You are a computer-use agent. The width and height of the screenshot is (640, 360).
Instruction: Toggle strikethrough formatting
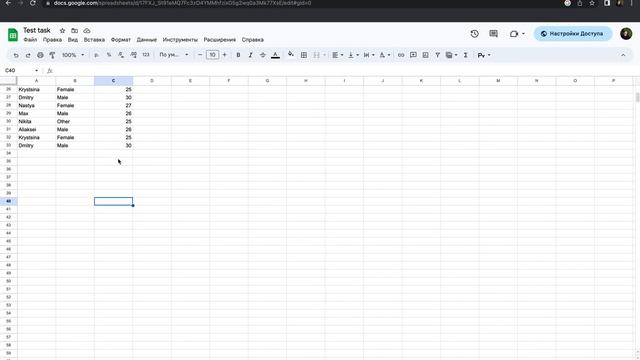pos(263,55)
